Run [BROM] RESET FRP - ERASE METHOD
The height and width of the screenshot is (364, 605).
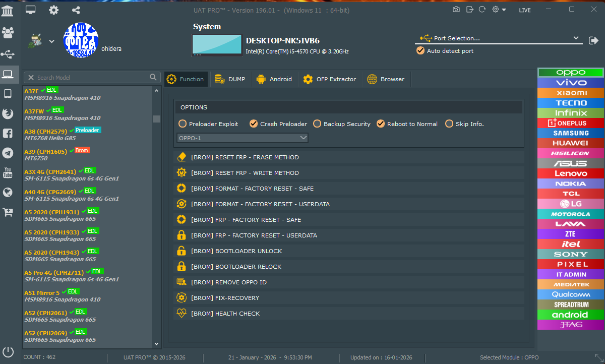coord(349,157)
